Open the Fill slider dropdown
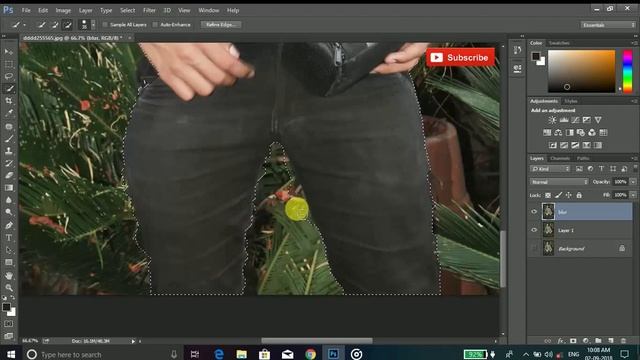The height and width of the screenshot is (360, 640). (633, 195)
